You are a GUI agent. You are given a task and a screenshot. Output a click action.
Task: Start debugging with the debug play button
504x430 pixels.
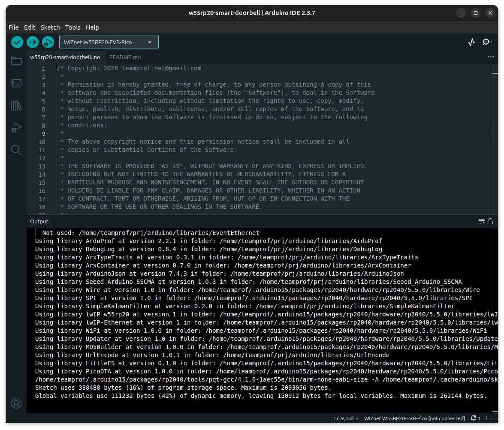[48, 42]
